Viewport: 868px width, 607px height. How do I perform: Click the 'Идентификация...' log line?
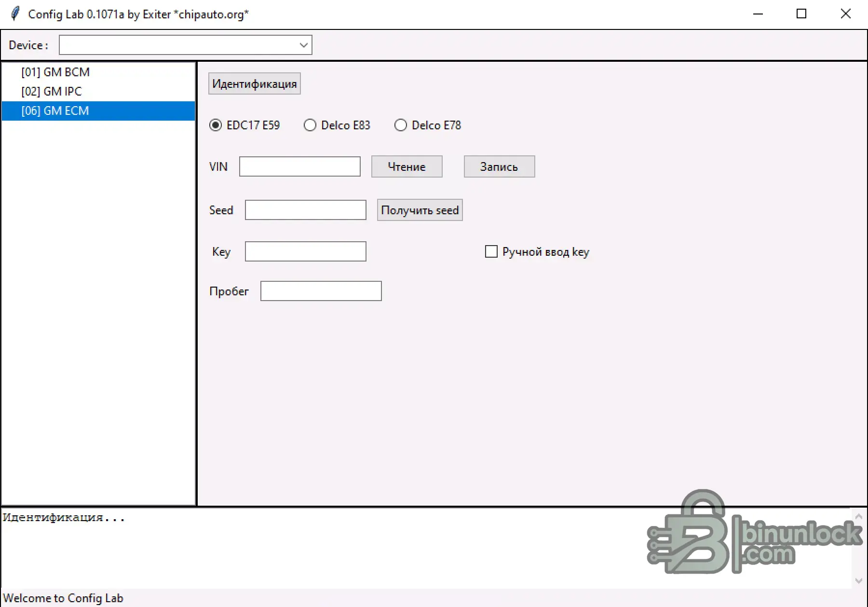coord(64,518)
